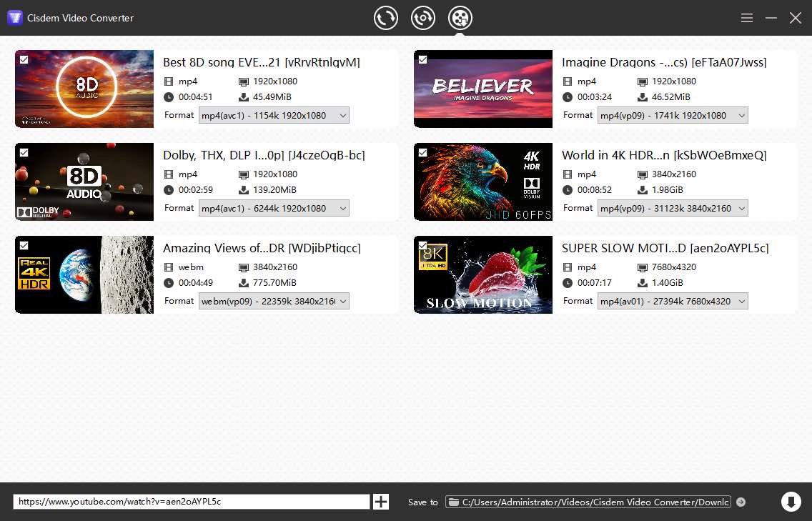Screen dimensions: 812x521
Task: Click the strawberry Slow Motion thumbnail
Action: (483, 274)
